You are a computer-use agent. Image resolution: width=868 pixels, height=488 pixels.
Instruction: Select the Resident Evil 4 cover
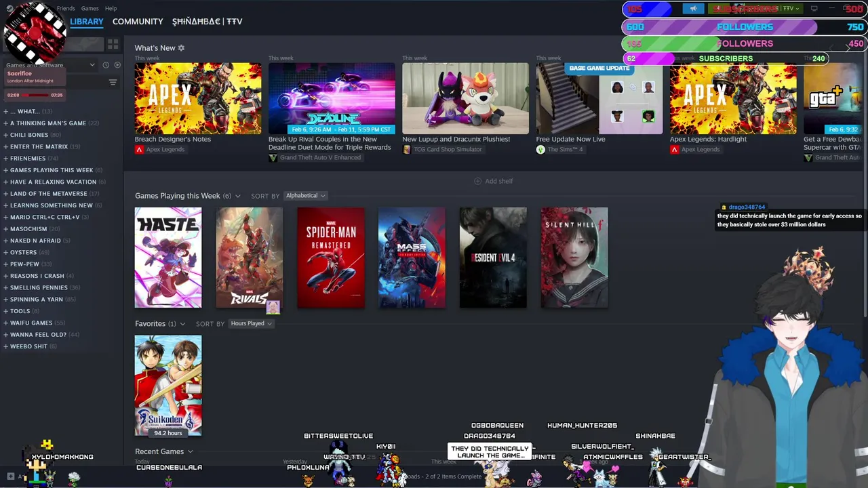pos(493,258)
